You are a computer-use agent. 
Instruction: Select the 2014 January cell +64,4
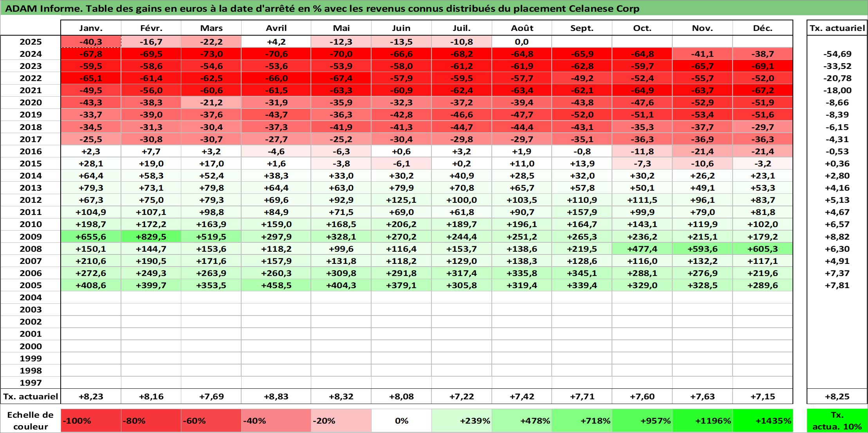(x=91, y=175)
